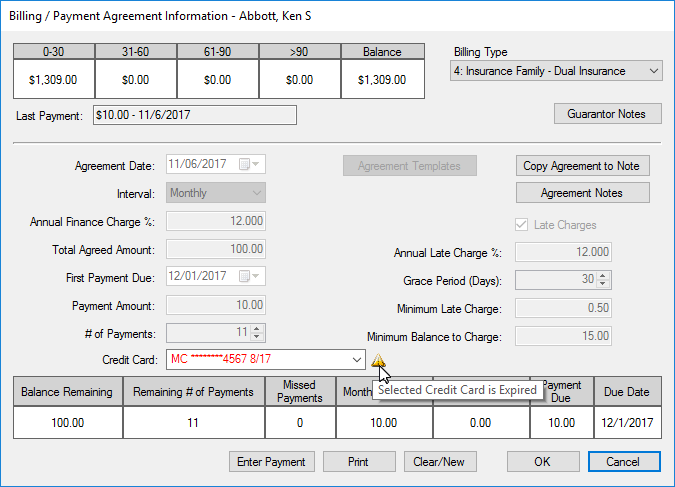Click the Payment Amount field
Viewport: 675px width, 487px height.
[x=217, y=305]
